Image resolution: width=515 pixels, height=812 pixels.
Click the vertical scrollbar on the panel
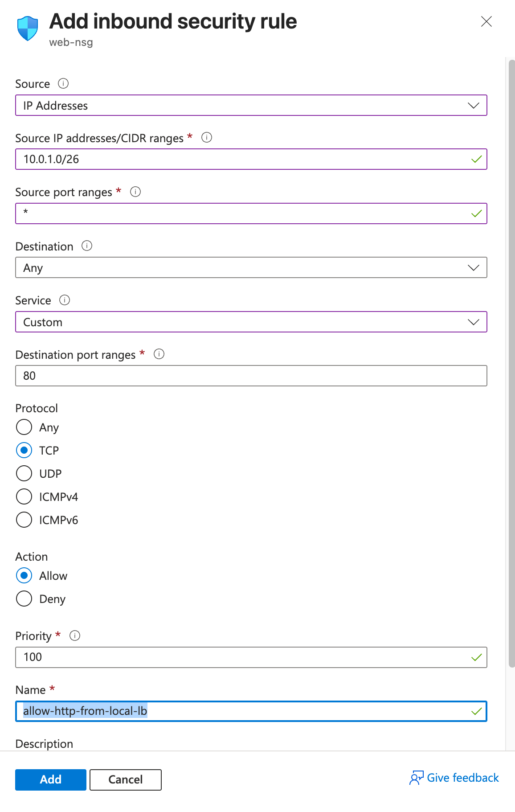[x=511, y=357]
